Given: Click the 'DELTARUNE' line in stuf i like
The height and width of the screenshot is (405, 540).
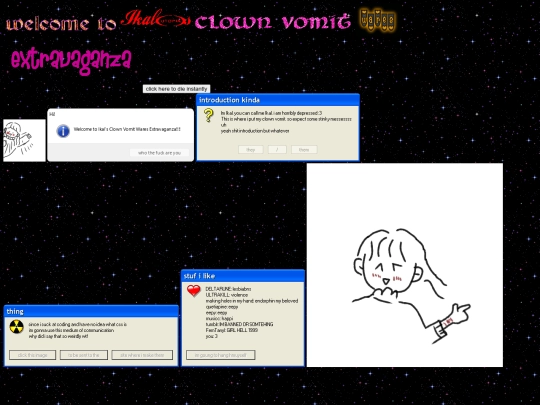Looking at the screenshot, I should pos(228,289).
